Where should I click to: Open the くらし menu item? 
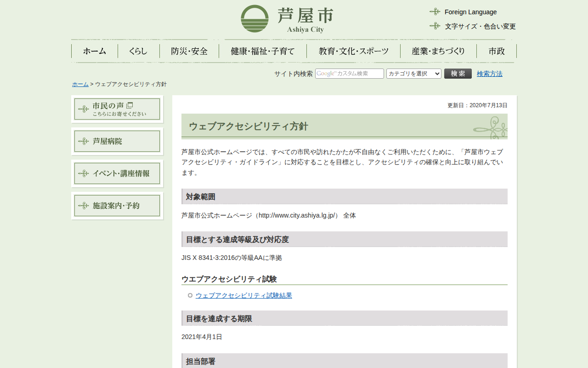click(138, 51)
